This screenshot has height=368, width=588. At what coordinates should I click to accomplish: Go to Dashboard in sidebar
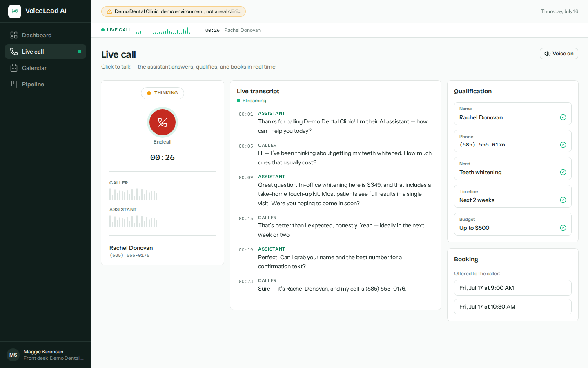coord(45,35)
